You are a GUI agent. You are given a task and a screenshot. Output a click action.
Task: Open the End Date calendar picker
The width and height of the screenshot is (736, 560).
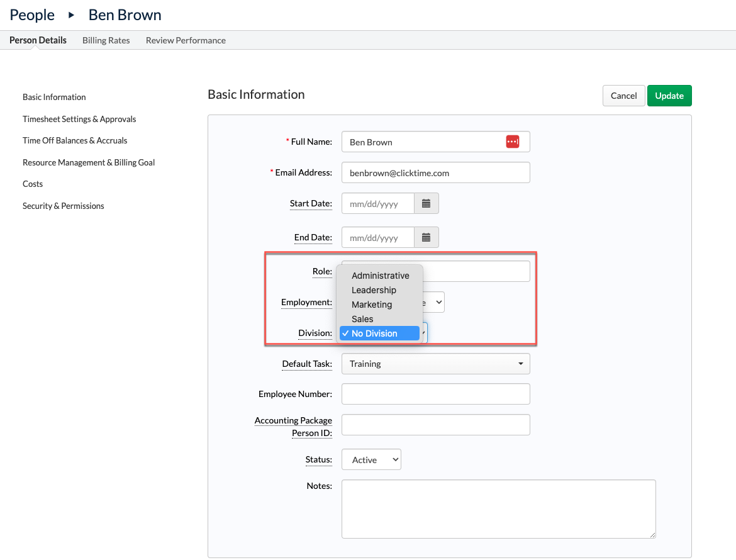tap(427, 237)
